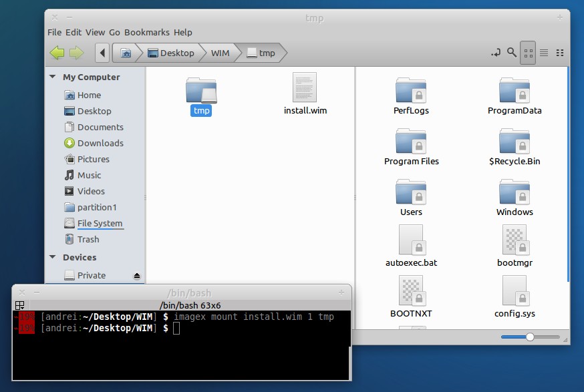Open the terminal split layout icon
584x392 pixels.
[x=20, y=305]
